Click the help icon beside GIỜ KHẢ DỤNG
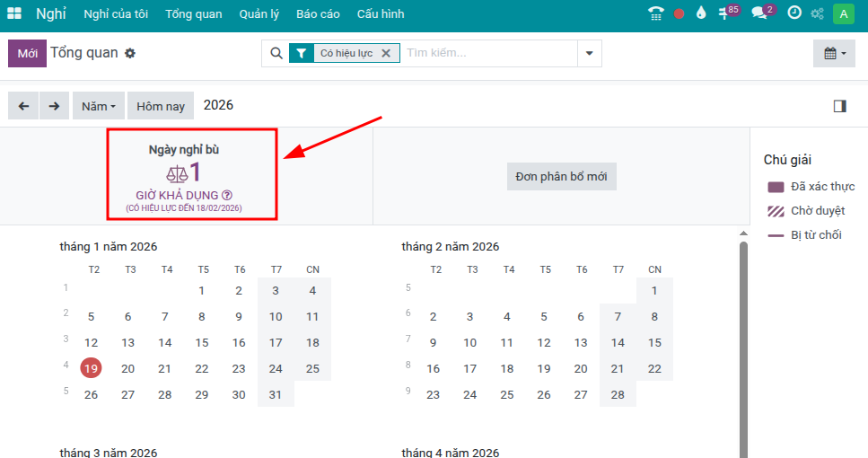868x458 pixels. pyautogui.click(x=227, y=195)
